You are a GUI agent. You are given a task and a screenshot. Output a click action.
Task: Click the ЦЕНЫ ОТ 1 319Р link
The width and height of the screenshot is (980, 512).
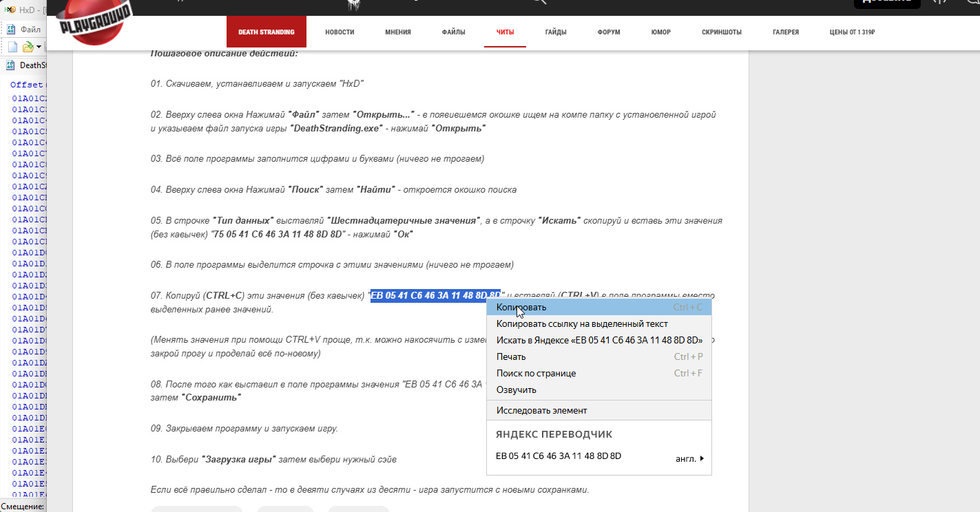[x=852, y=32]
